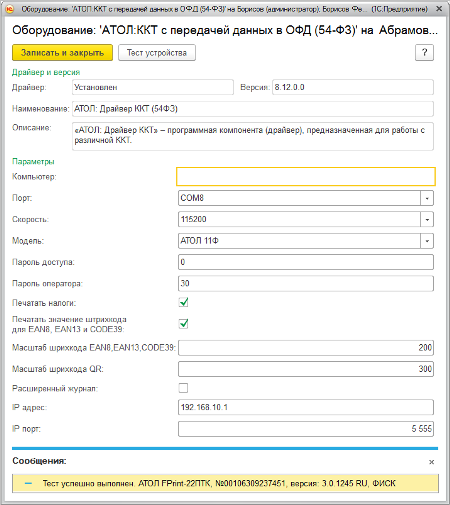Focus the empty Компьютер input field
The height and width of the screenshot is (505, 450).
(x=306, y=176)
